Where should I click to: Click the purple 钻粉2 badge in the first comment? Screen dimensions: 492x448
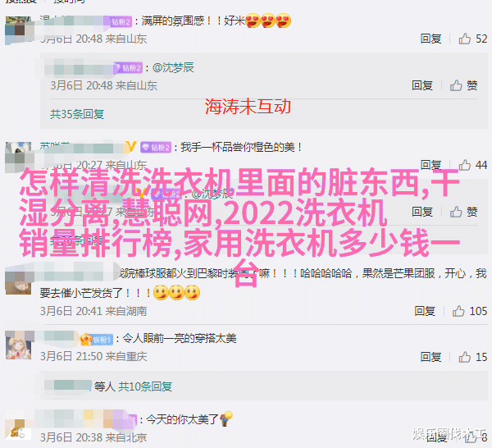(x=121, y=21)
